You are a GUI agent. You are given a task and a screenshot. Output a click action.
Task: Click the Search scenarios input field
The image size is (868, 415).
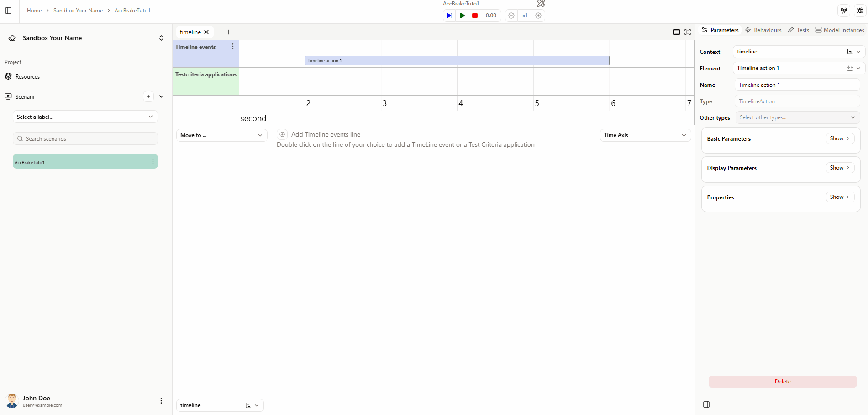[x=85, y=138]
